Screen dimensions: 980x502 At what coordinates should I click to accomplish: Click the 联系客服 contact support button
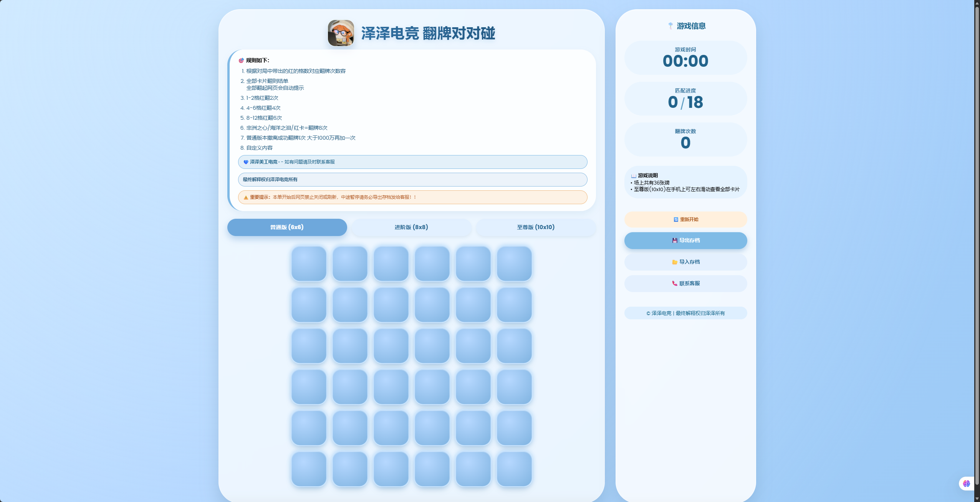point(685,284)
